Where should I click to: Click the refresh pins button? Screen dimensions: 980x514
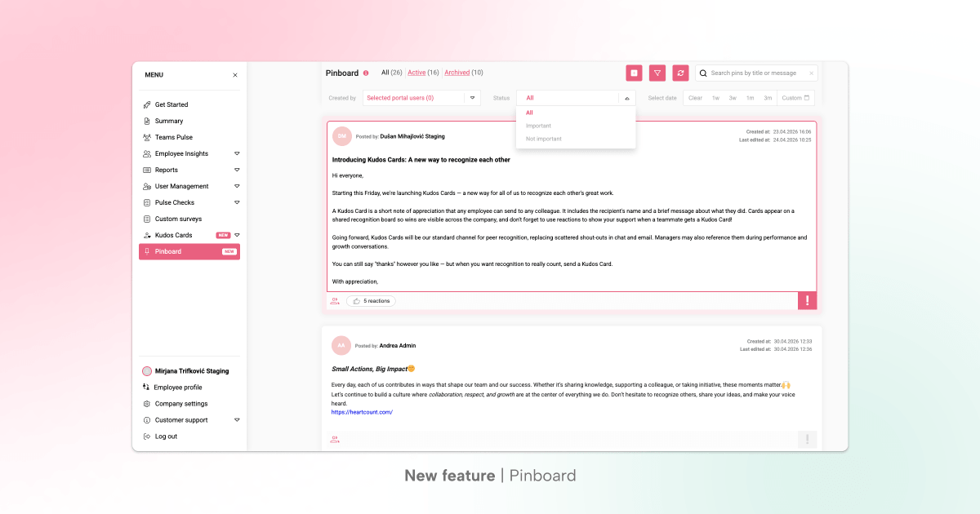680,73
